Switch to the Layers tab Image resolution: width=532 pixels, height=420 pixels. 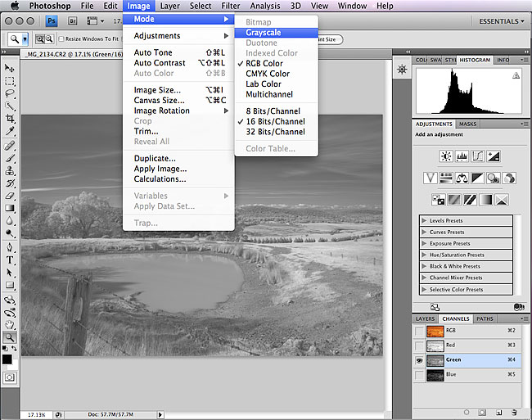pos(425,318)
